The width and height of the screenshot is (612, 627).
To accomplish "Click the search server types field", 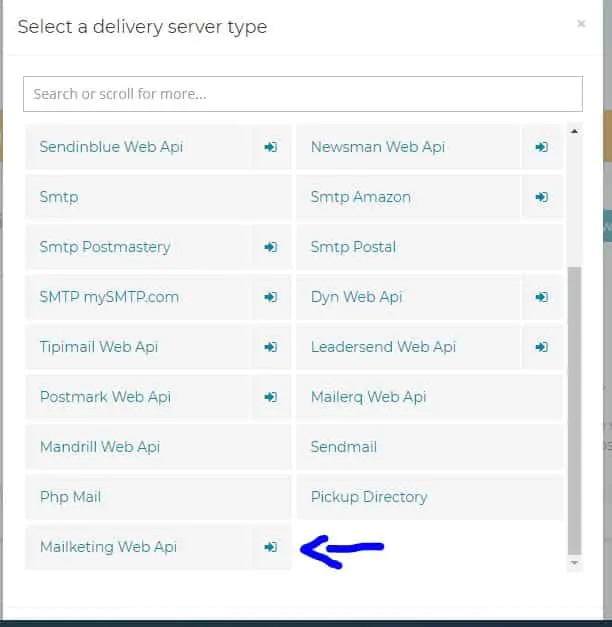I will click(302, 94).
